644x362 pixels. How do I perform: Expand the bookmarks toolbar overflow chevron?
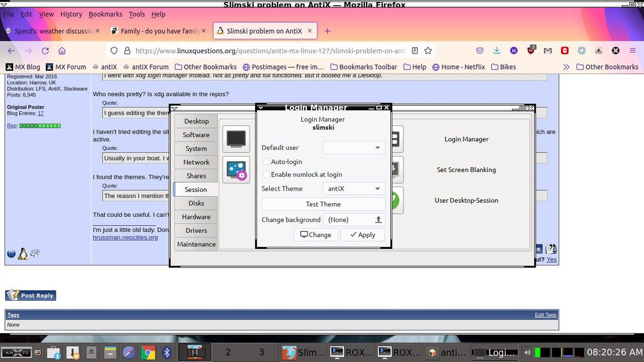(567, 67)
